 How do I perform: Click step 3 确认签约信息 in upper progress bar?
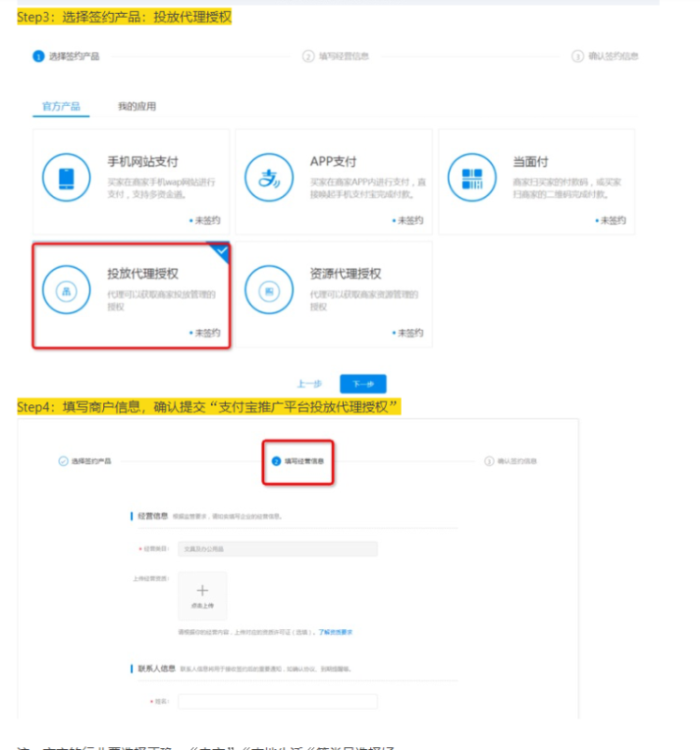click(604, 56)
